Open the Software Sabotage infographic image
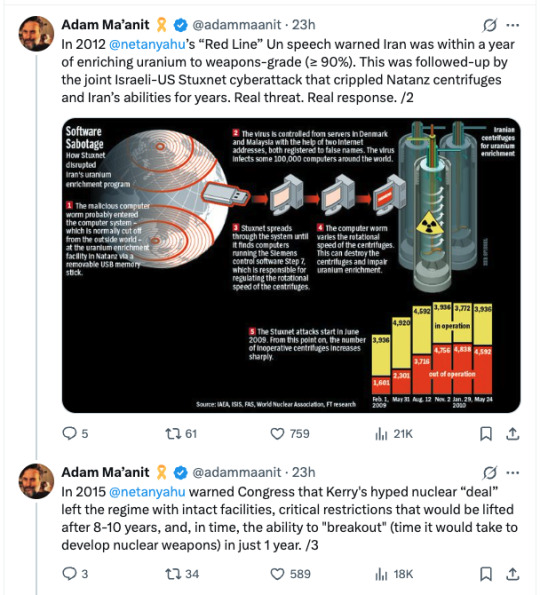The width and height of the screenshot is (540, 595). [x=291, y=265]
